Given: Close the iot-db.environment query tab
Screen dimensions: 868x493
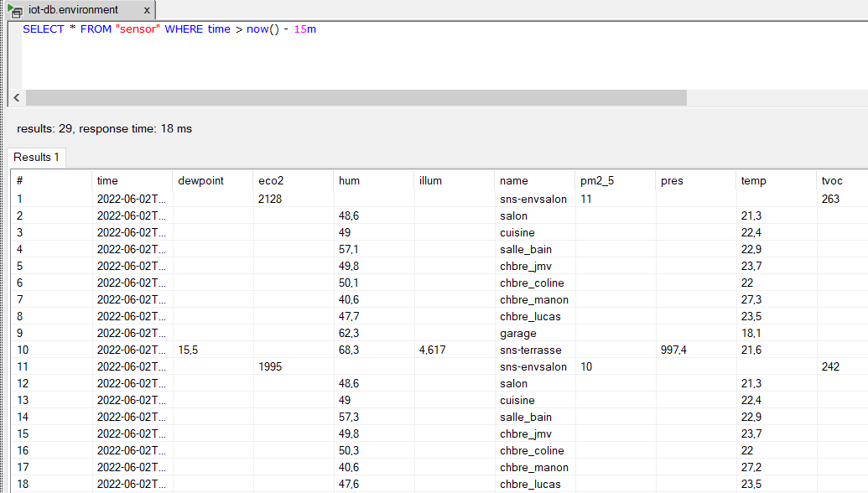Looking at the screenshot, I should pyautogui.click(x=147, y=11).
